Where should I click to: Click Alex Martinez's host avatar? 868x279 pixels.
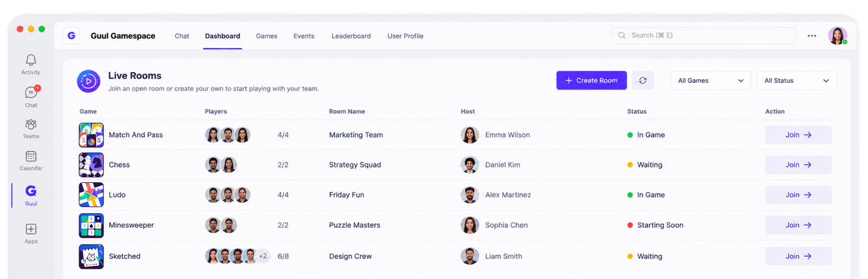coord(470,195)
